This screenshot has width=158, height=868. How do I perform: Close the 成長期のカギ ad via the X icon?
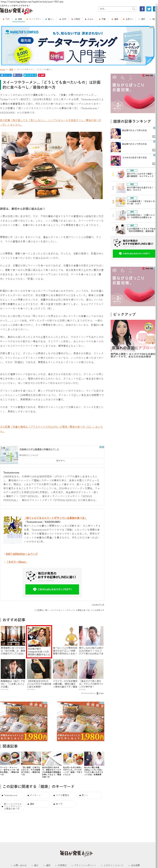click(103, 447)
